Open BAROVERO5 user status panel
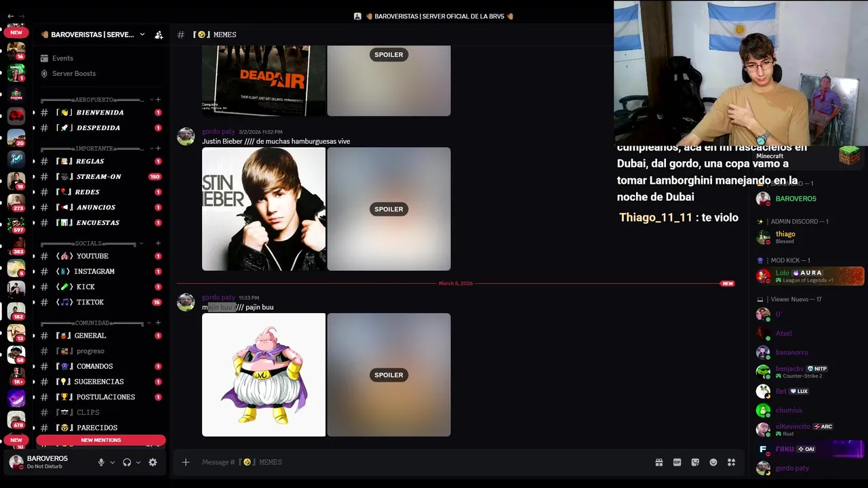Screen dimensions: 868x488 (49, 462)
